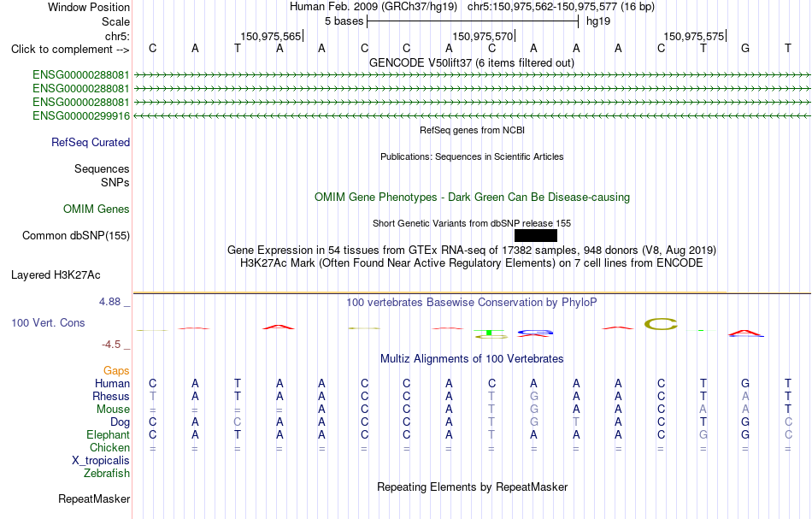This screenshot has height=519, width=812.
Task: Click the Common dbSNP(155) track label
Action: pyautogui.click(x=76, y=236)
